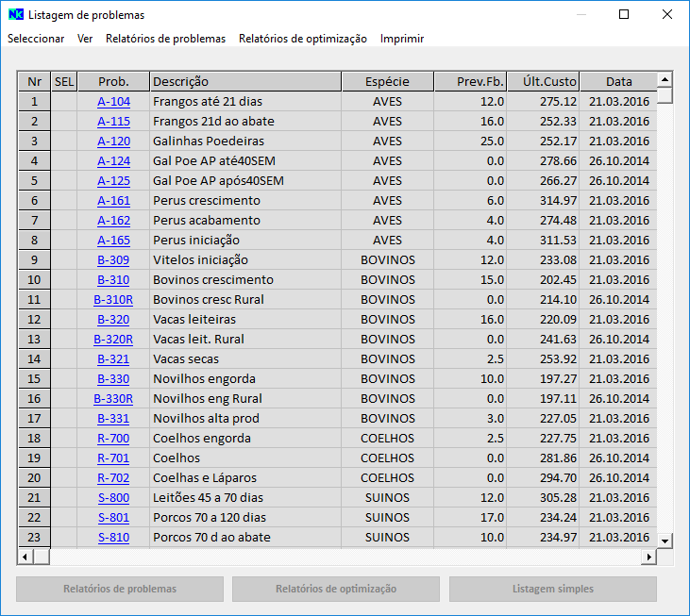690x616 pixels.
Task: Click the Descrição column header
Action: click(245, 82)
